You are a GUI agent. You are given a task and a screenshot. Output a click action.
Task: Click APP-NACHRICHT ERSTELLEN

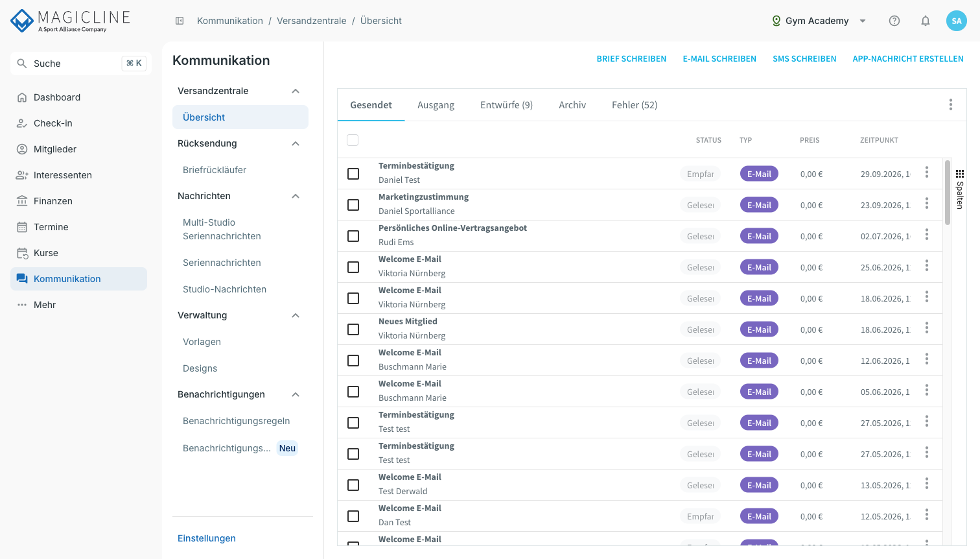908,59
